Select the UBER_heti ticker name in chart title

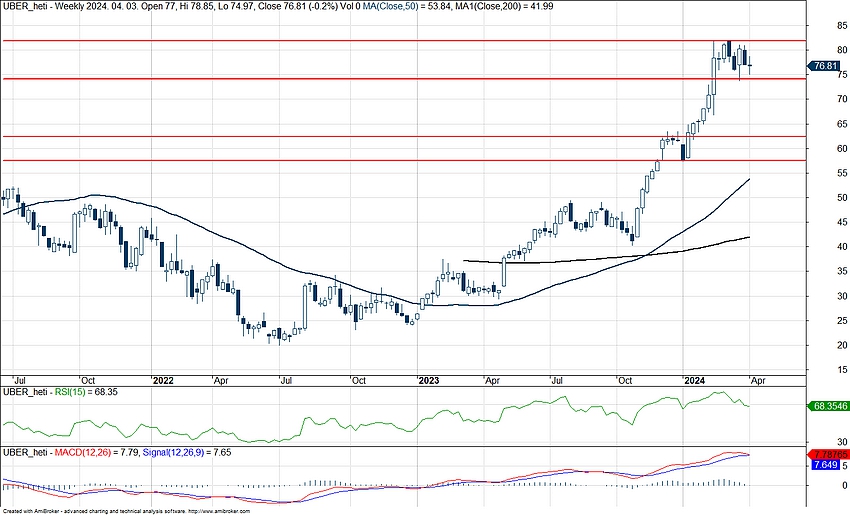tap(25, 6)
